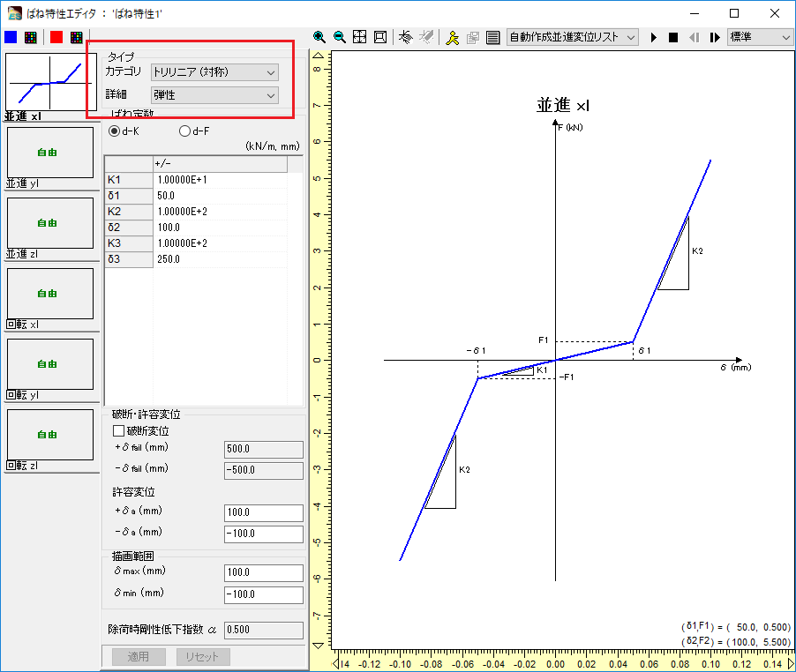Image resolution: width=796 pixels, height=672 pixels.
Task: Click the δ3 row header
Action: pos(129,259)
